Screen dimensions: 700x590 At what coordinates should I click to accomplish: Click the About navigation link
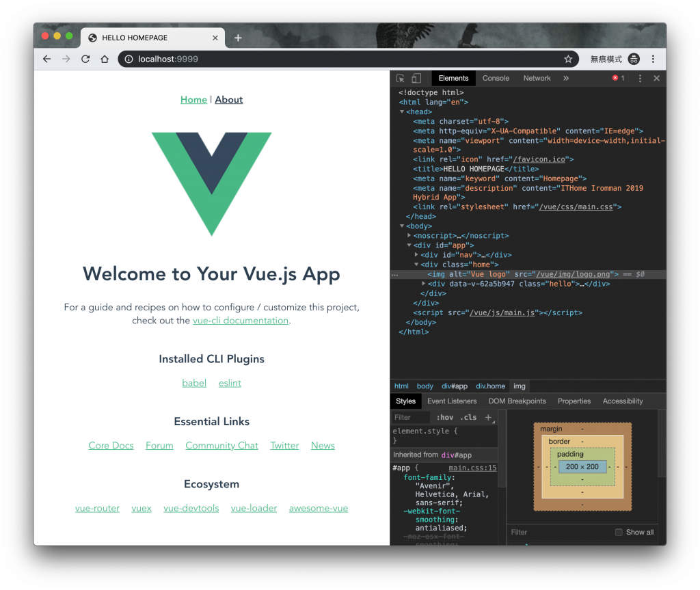228,100
